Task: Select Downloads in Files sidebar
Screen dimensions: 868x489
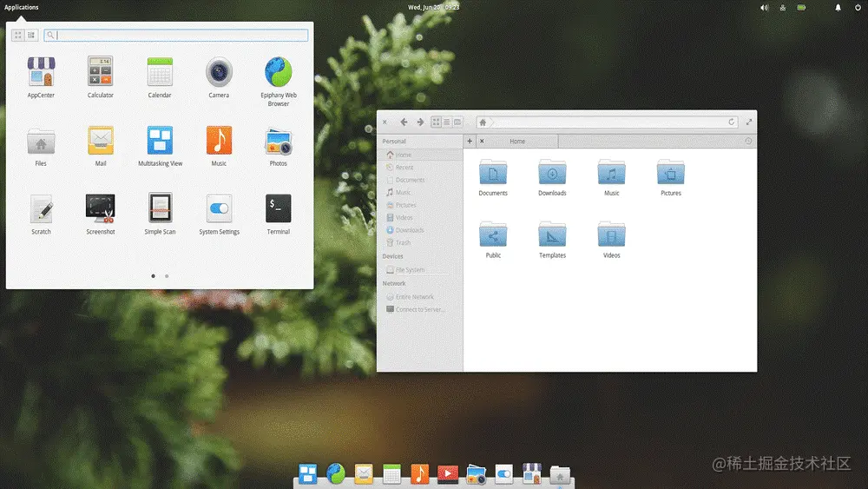Action: pyautogui.click(x=419, y=230)
